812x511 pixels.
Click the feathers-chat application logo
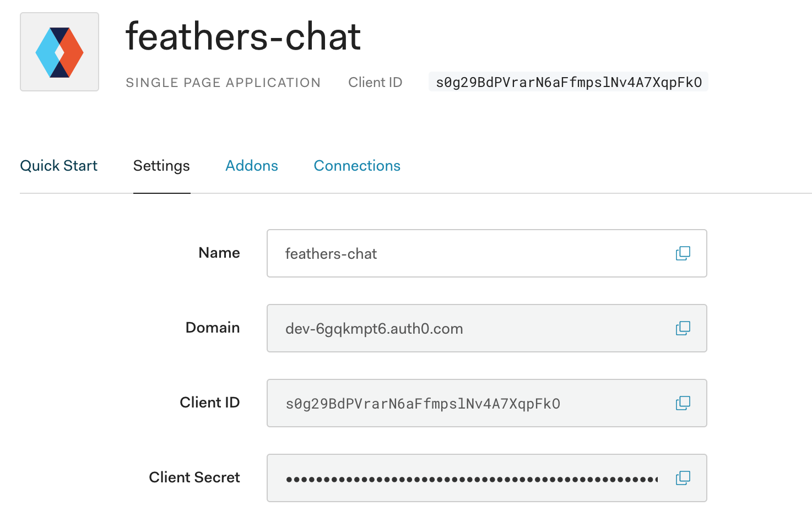pyautogui.click(x=59, y=51)
